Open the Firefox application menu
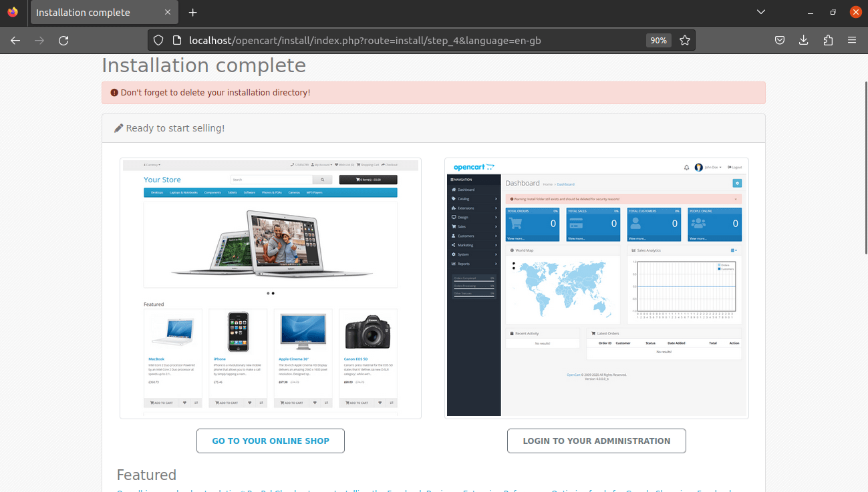The image size is (868, 492). pyautogui.click(x=852, y=41)
